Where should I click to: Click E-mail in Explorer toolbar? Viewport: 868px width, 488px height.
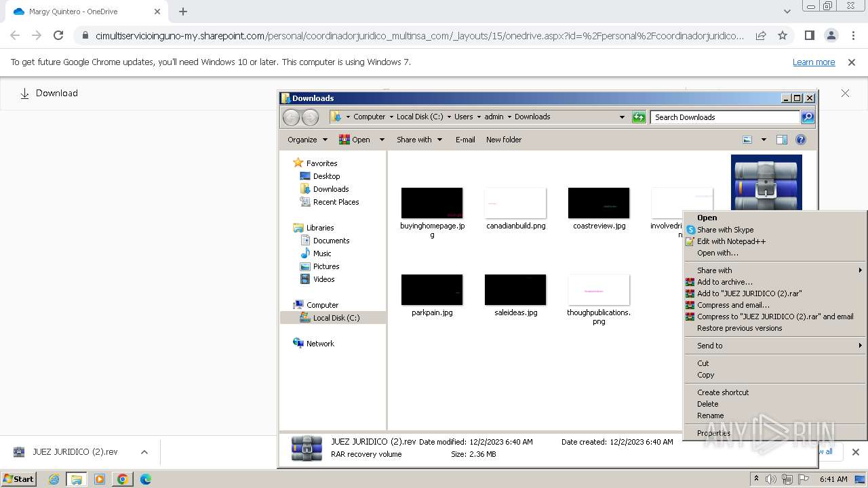465,140
